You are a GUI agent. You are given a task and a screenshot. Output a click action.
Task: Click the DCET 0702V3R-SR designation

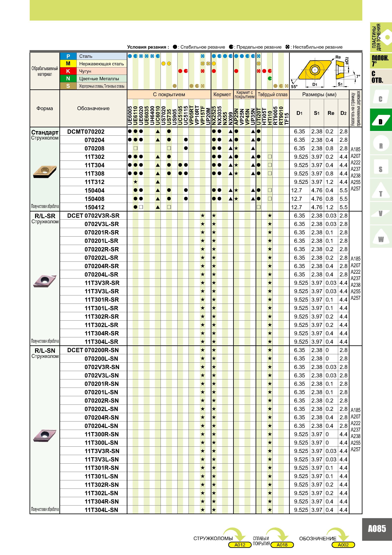pos(93,216)
